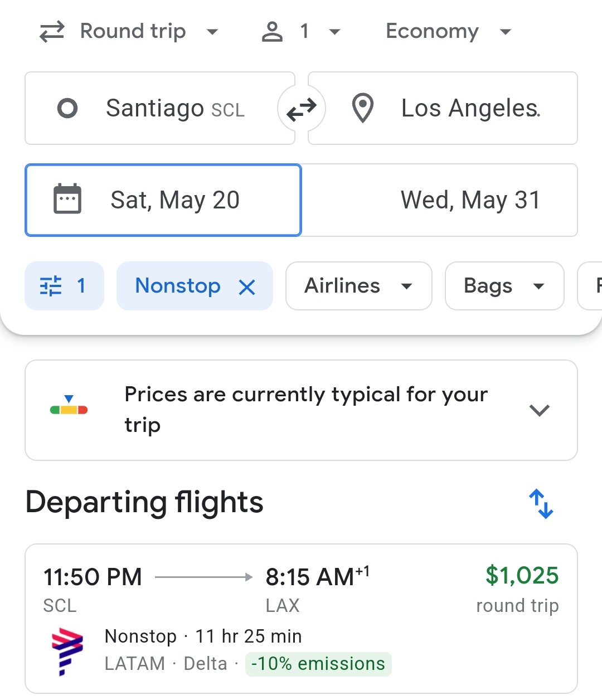
Task: Edit the Los Angeles destination field
Action: click(443, 108)
